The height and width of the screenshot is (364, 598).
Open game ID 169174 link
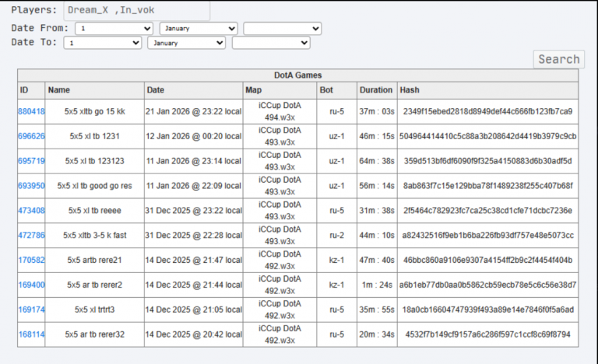pyautogui.click(x=31, y=310)
